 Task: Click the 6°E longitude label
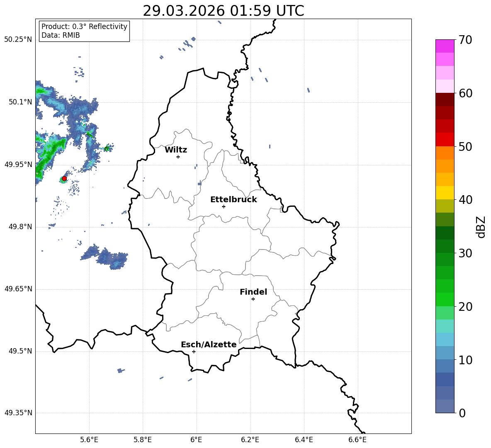point(196,440)
